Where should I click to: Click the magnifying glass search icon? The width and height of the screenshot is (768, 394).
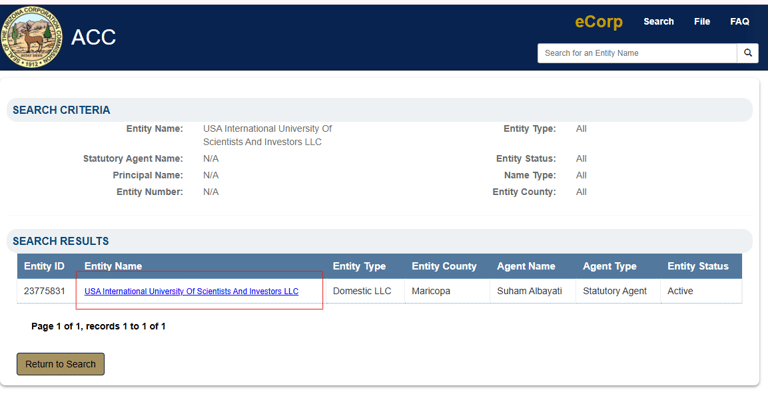pyautogui.click(x=748, y=53)
